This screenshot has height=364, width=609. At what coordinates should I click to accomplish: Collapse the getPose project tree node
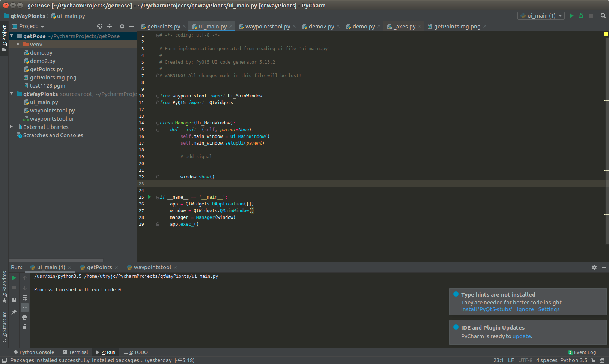pyautogui.click(x=11, y=36)
